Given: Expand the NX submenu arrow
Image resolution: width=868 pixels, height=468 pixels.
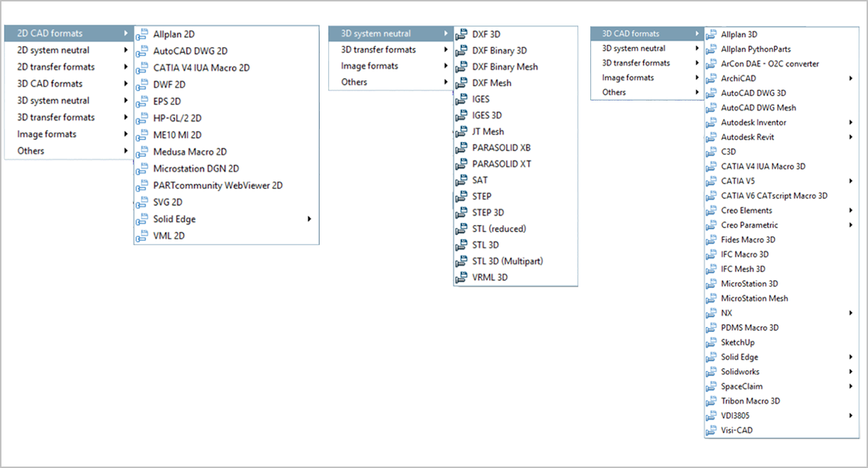Looking at the screenshot, I should 851,313.
